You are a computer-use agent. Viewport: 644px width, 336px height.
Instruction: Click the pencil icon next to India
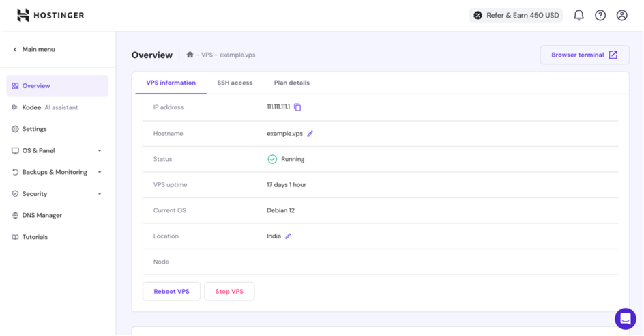tap(288, 236)
